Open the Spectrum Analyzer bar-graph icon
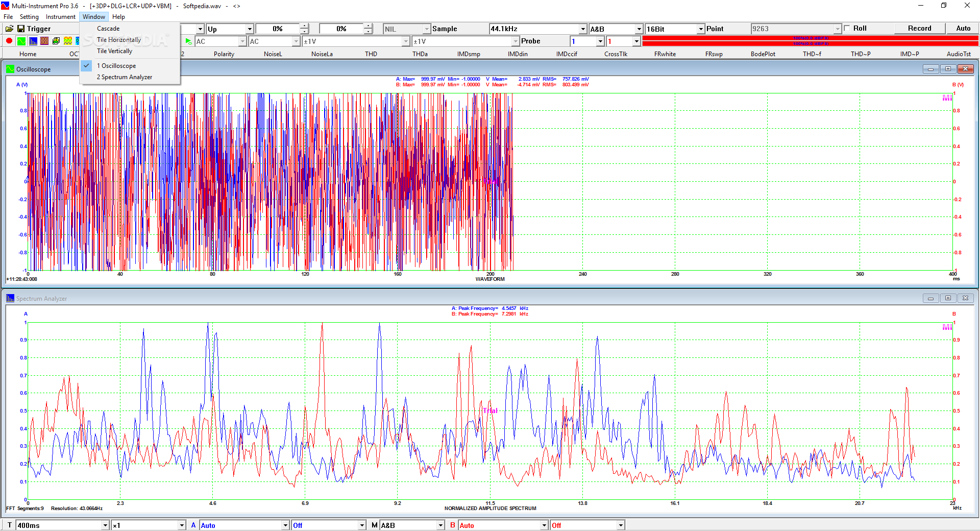This screenshot has width=980, height=531. click(33, 41)
